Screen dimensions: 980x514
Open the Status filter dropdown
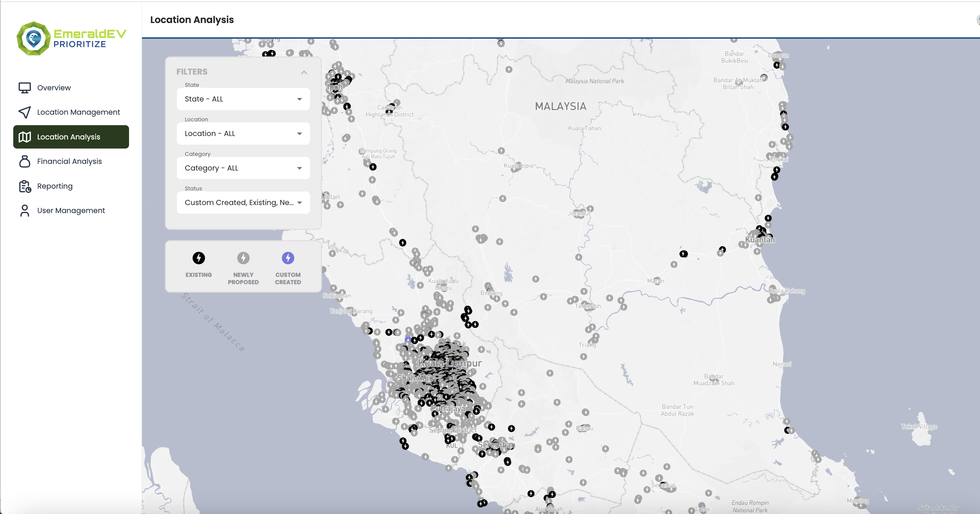243,203
